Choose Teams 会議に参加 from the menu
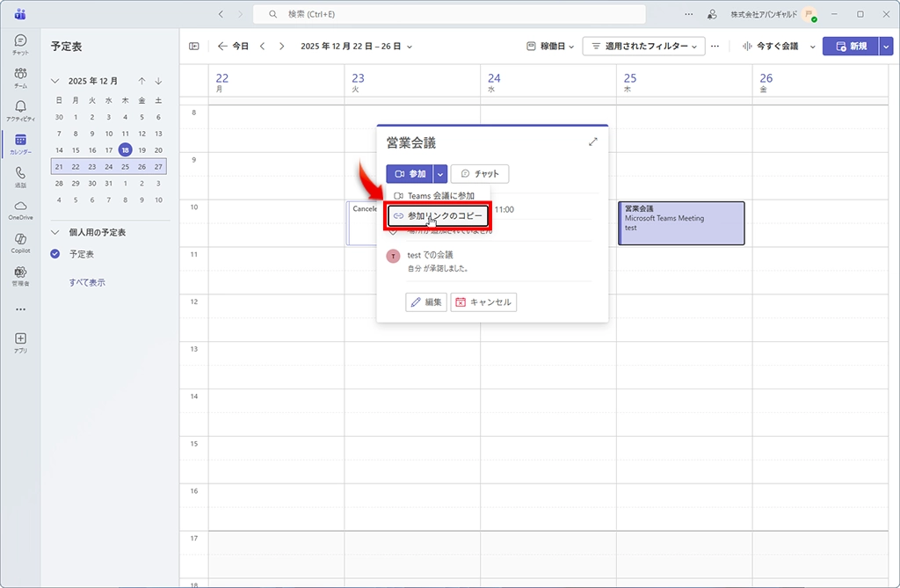 click(x=438, y=196)
